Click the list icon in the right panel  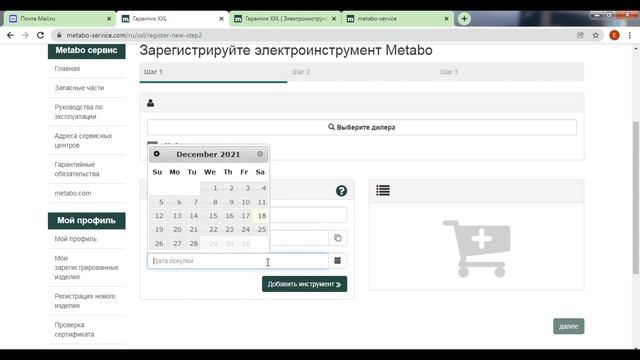coord(383,190)
